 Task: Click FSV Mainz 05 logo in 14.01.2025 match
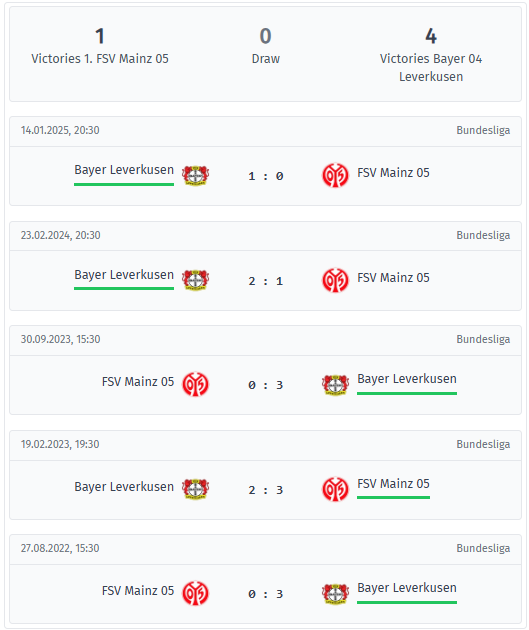click(x=335, y=175)
